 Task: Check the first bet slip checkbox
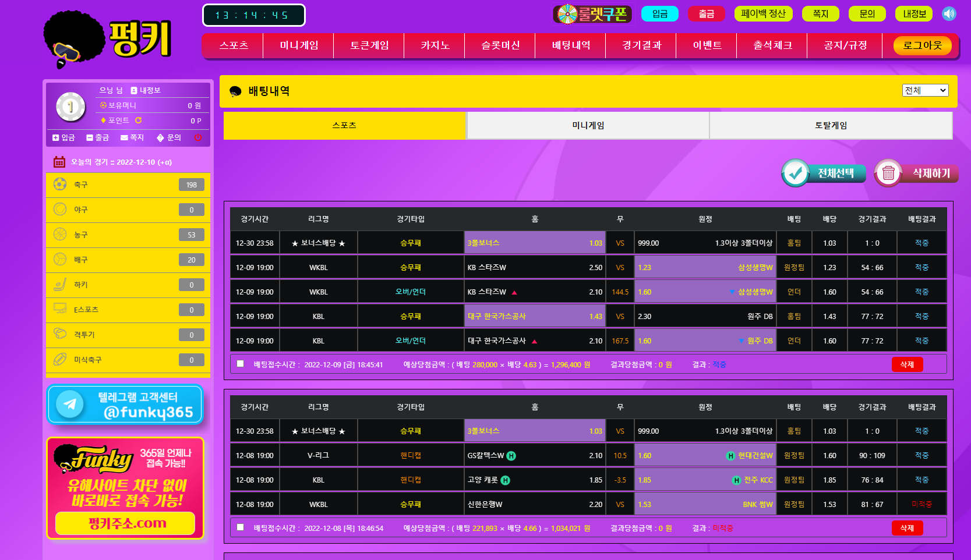(x=240, y=364)
